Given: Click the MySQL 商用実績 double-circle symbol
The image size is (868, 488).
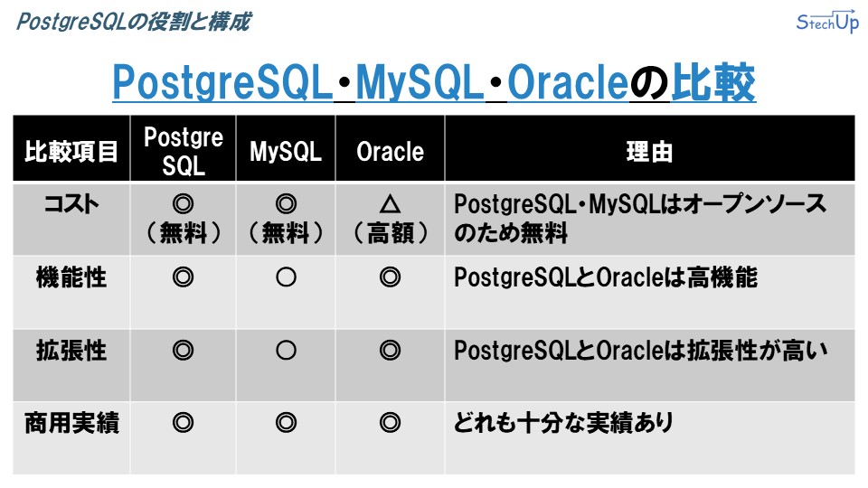Looking at the screenshot, I should pyautogui.click(x=286, y=423).
